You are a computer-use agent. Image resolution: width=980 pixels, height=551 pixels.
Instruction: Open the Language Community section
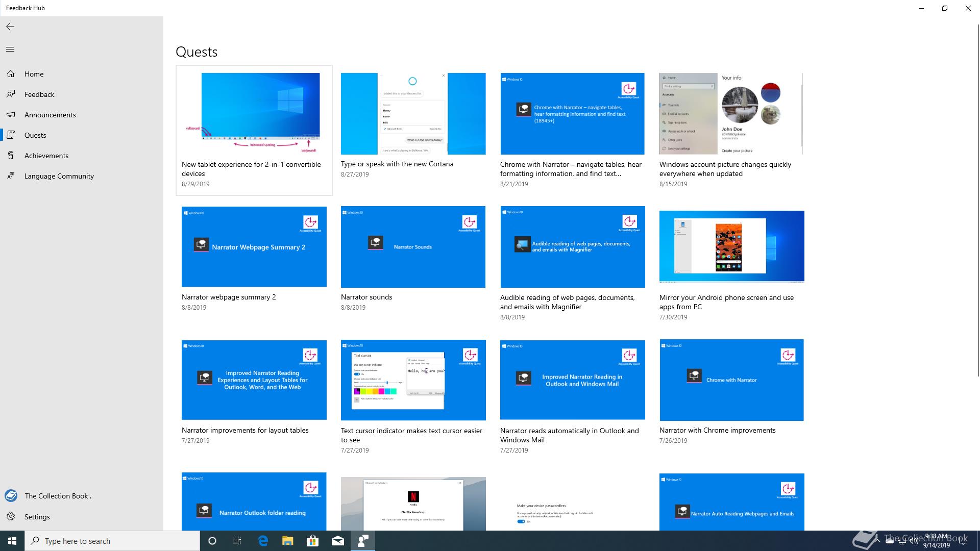pos(82,176)
